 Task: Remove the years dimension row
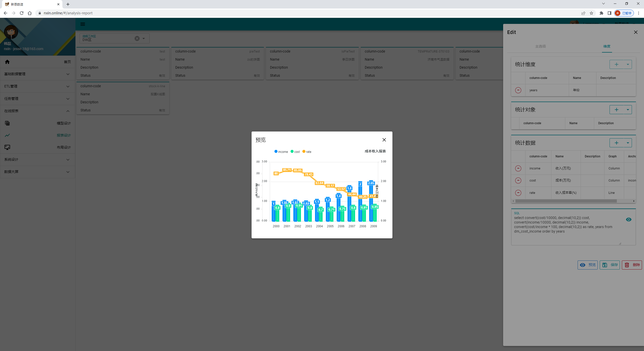click(x=518, y=90)
